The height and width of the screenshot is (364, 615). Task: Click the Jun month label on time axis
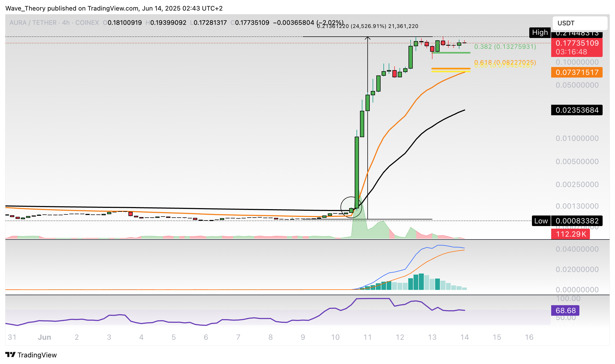click(44, 337)
